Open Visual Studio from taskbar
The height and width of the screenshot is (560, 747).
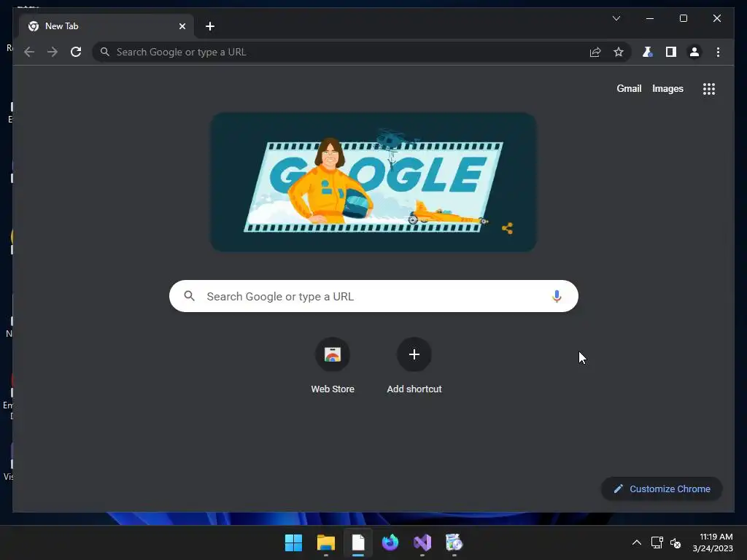click(422, 542)
